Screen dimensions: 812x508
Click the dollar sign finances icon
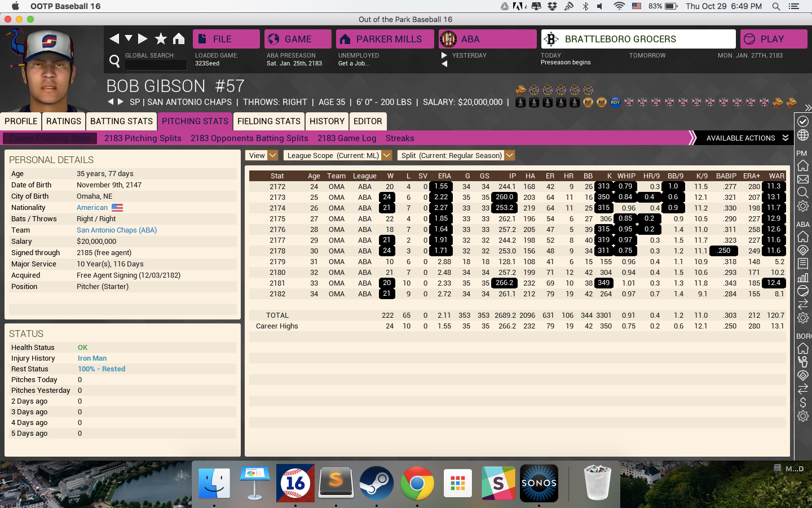tap(802, 402)
